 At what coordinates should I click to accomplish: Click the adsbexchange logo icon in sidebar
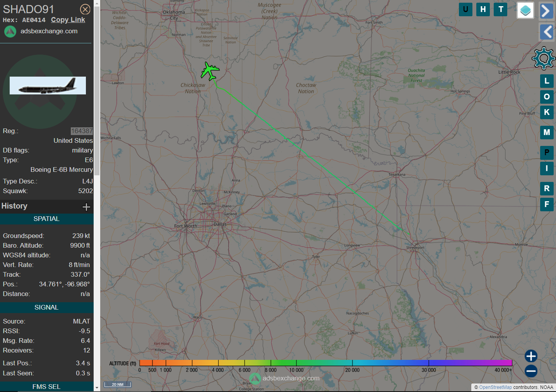point(10,31)
